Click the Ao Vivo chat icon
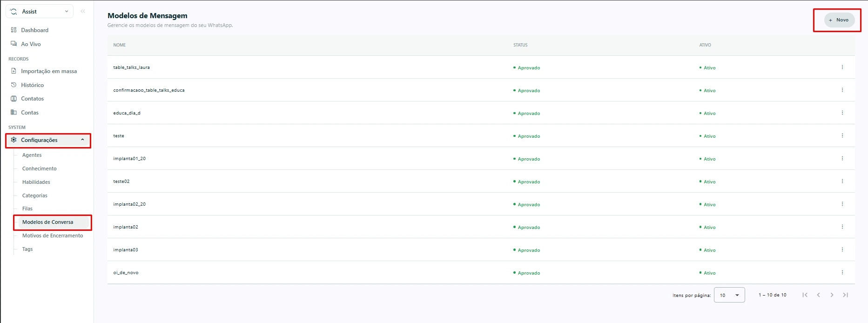The height and width of the screenshot is (323, 868). coord(13,44)
